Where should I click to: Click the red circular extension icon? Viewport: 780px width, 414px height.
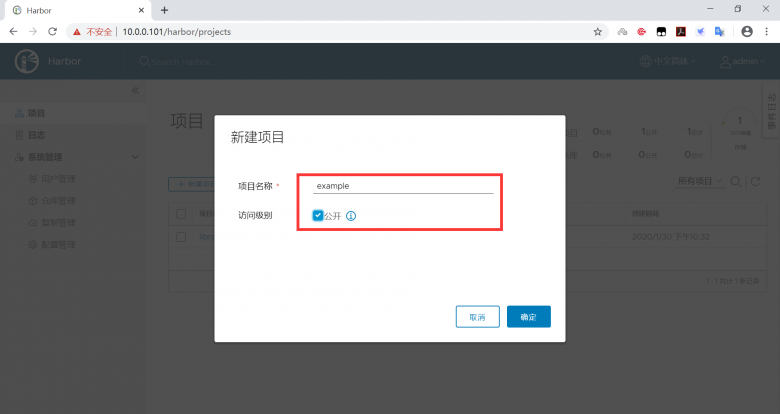642,32
